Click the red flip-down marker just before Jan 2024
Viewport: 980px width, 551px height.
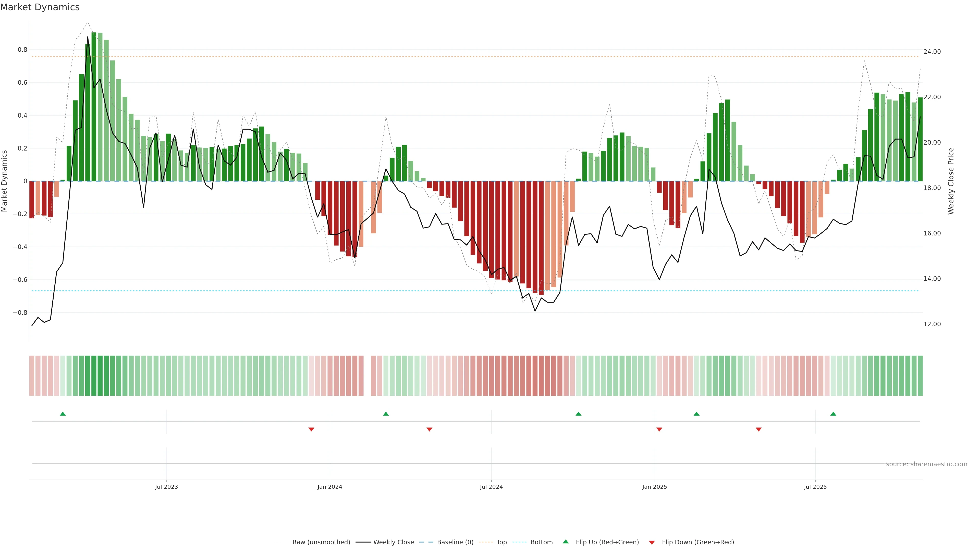[x=311, y=429]
